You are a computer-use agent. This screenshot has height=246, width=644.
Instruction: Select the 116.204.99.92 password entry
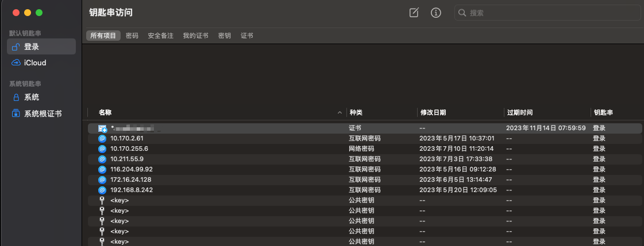click(365, 169)
